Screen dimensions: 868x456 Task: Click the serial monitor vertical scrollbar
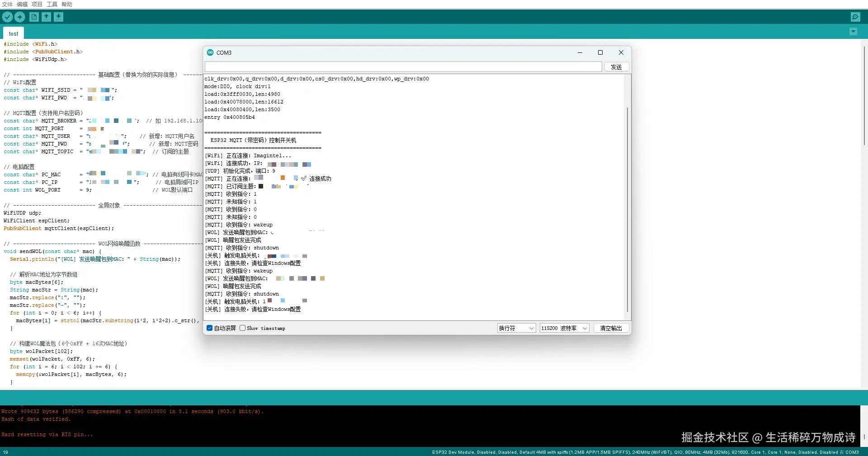(x=627, y=208)
